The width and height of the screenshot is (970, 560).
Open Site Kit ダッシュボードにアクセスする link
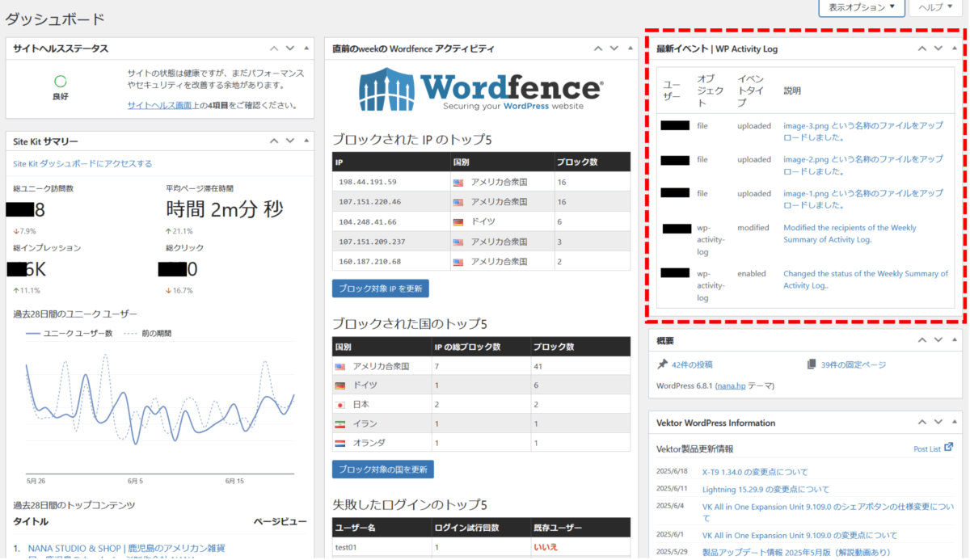pos(82,163)
